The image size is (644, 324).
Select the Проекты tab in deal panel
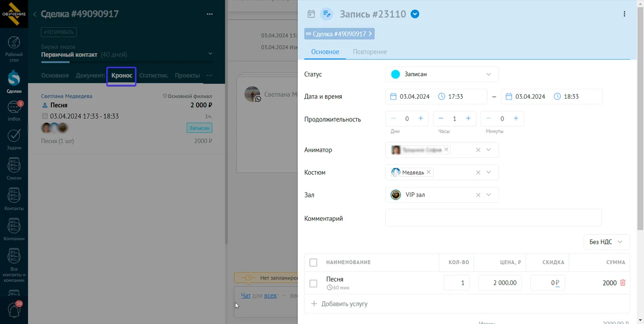pos(187,76)
